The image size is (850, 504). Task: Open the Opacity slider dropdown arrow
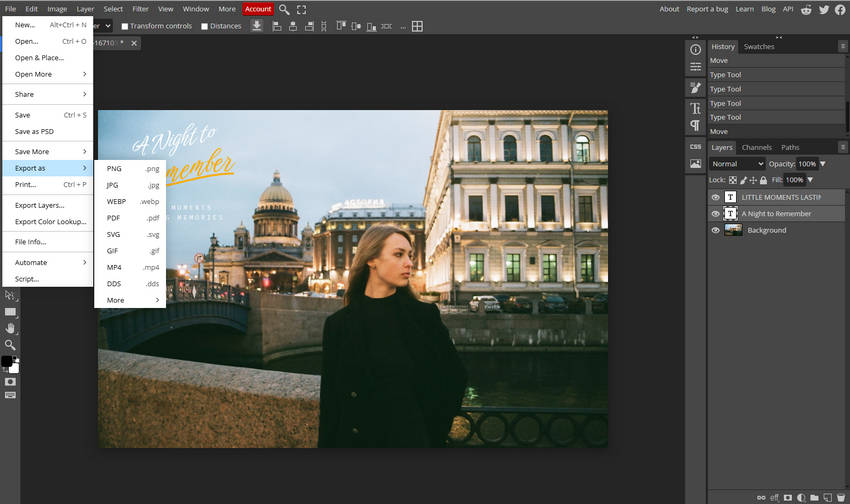pos(822,164)
